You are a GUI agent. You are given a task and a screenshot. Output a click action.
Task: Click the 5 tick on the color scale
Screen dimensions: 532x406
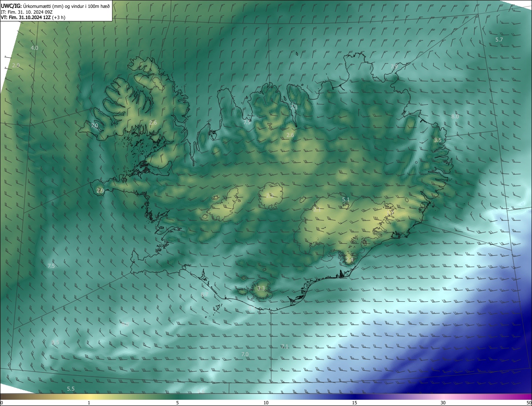177,403
